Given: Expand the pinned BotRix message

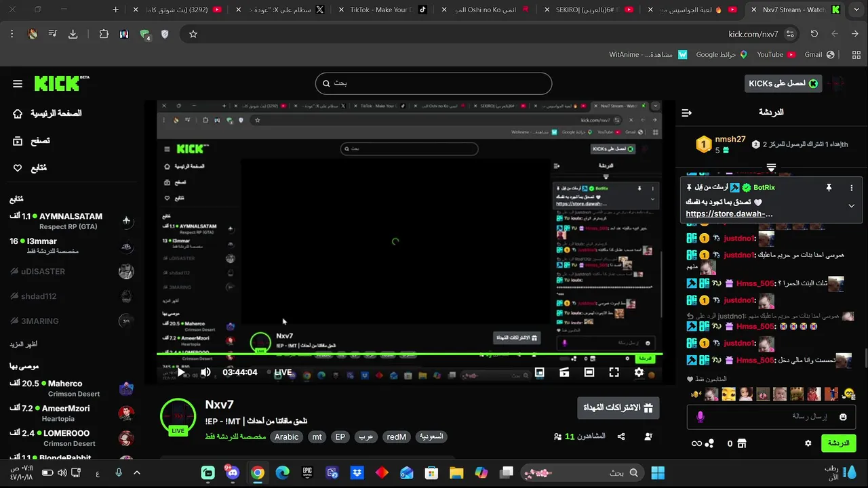Looking at the screenshot, I should pos(851,206).
